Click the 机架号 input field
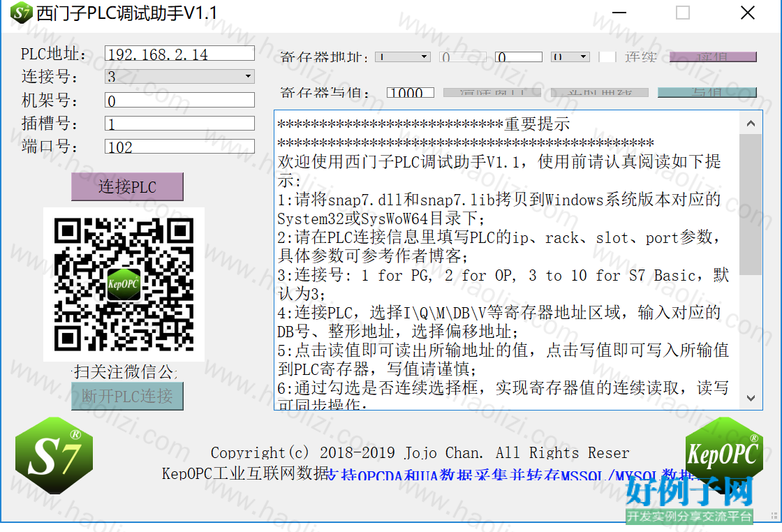This screenshot has width=782, height=532. click(179, 101)
